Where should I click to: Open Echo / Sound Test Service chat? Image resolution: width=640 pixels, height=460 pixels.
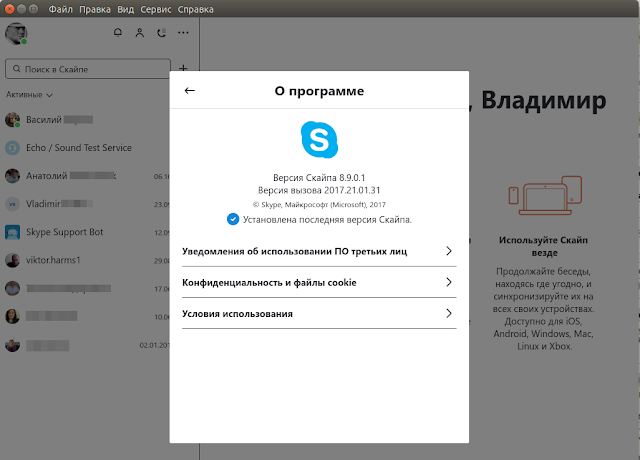[x=85, y=148]
